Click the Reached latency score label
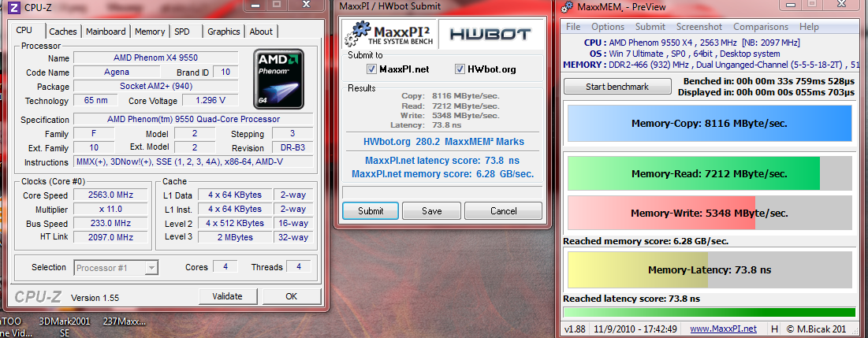Screen dimensions: 868x338 click(631, 298)
